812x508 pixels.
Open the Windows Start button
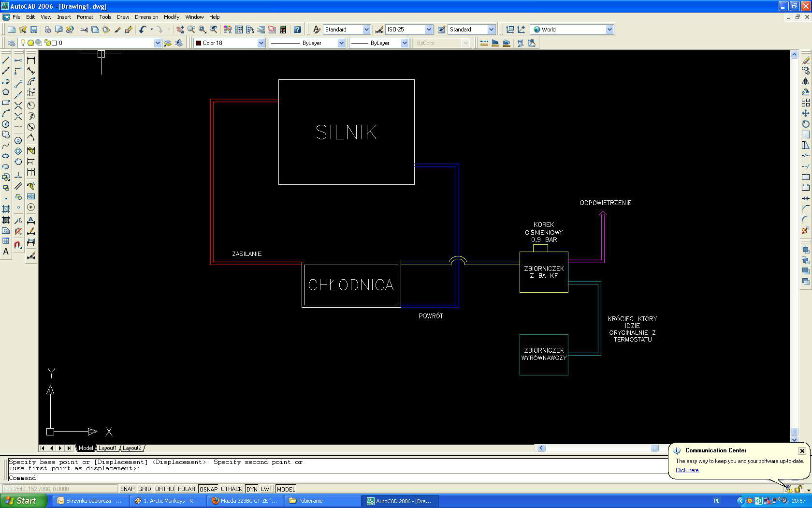tap(23, 501)
